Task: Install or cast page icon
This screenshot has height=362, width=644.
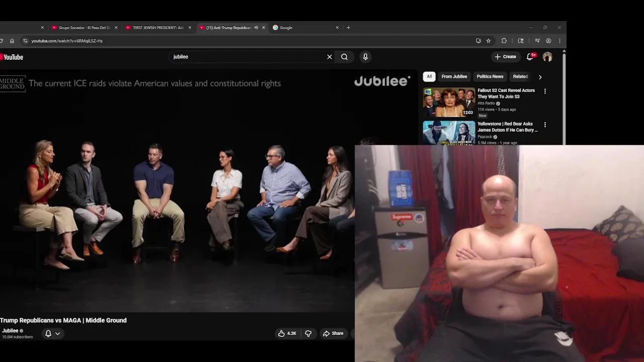Action: click(x=478, y=41)
